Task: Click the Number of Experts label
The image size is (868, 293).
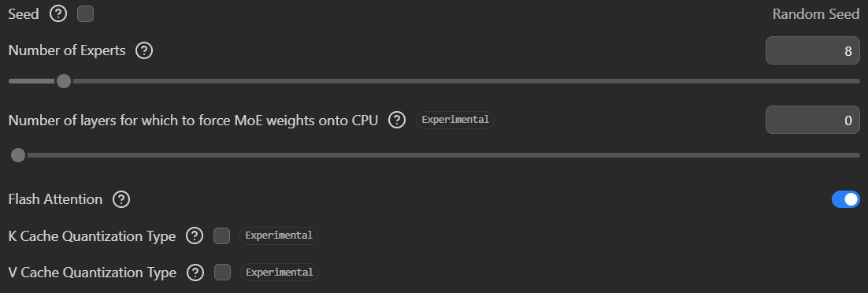Action: [67, 51]
